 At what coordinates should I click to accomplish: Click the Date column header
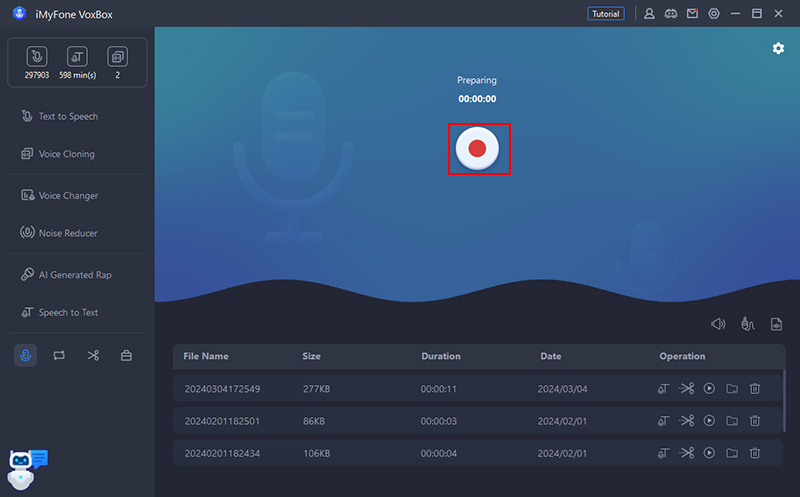(x=551, y=356)
